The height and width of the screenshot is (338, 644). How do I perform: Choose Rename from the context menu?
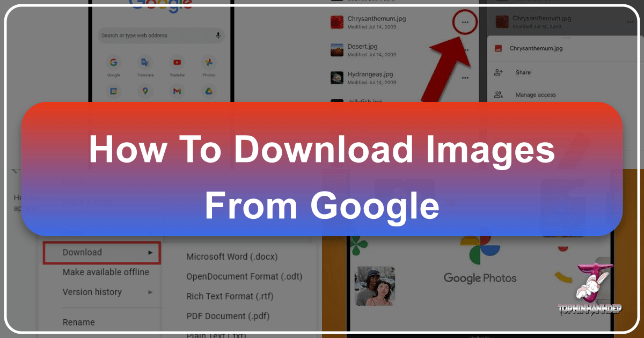point(78,322)
